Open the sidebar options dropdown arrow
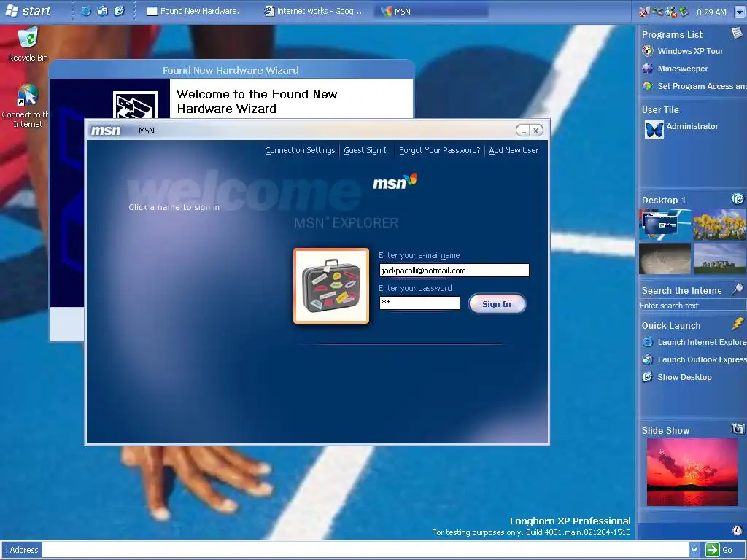The height and width of the screenshot is (560, 747). tap(740, 12)
